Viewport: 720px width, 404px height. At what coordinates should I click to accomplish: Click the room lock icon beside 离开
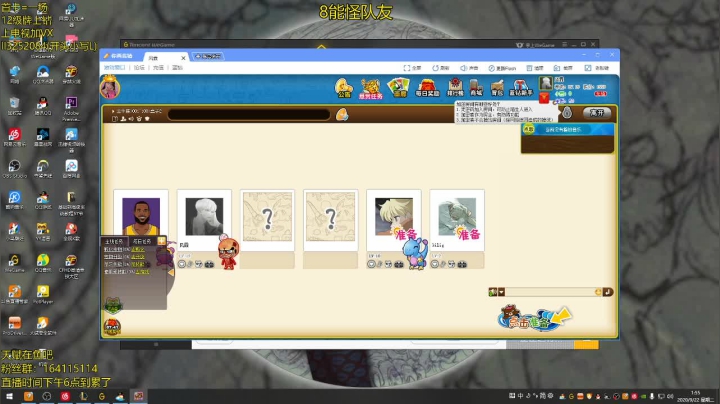click(567, 112)
